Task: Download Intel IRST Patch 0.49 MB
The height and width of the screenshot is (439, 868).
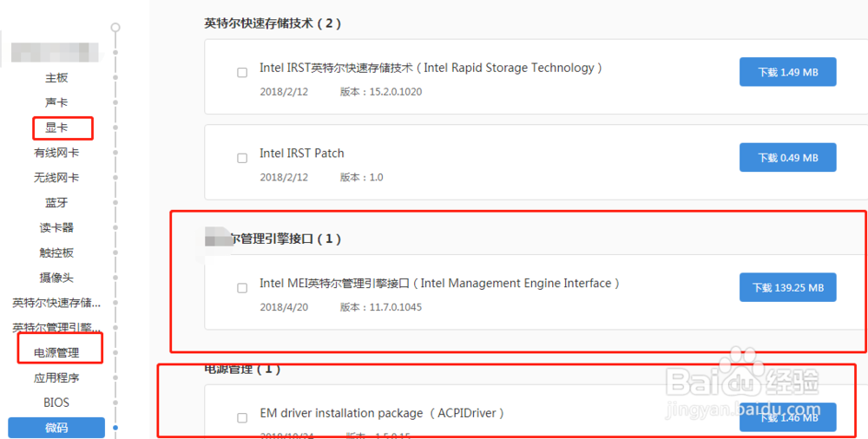Action: point(788,158)
